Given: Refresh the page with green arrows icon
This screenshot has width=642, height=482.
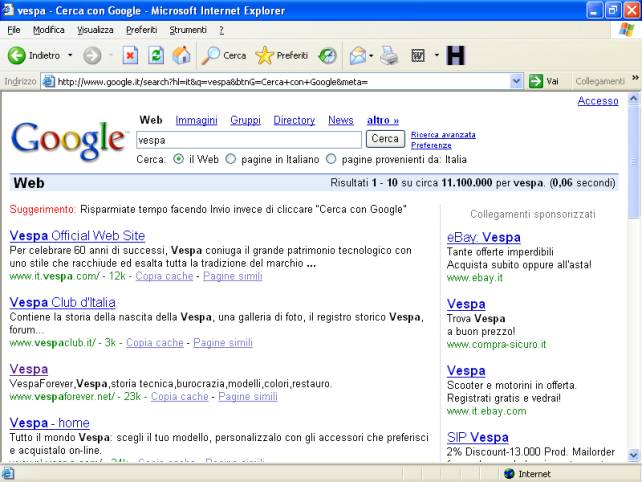Looking at the screenshot, I should coord(156,55).
